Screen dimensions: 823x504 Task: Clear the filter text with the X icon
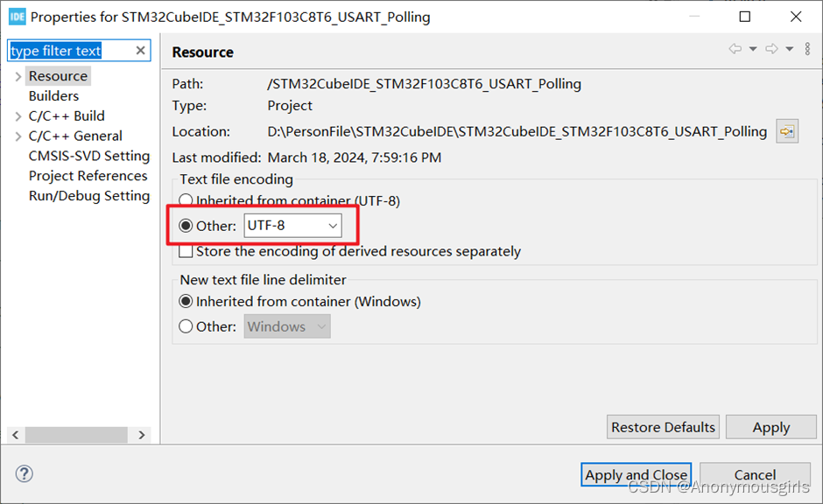point(140,51)
